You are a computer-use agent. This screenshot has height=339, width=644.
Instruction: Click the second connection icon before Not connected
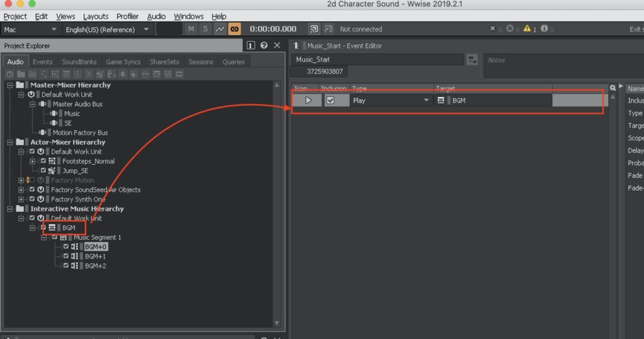328,29
